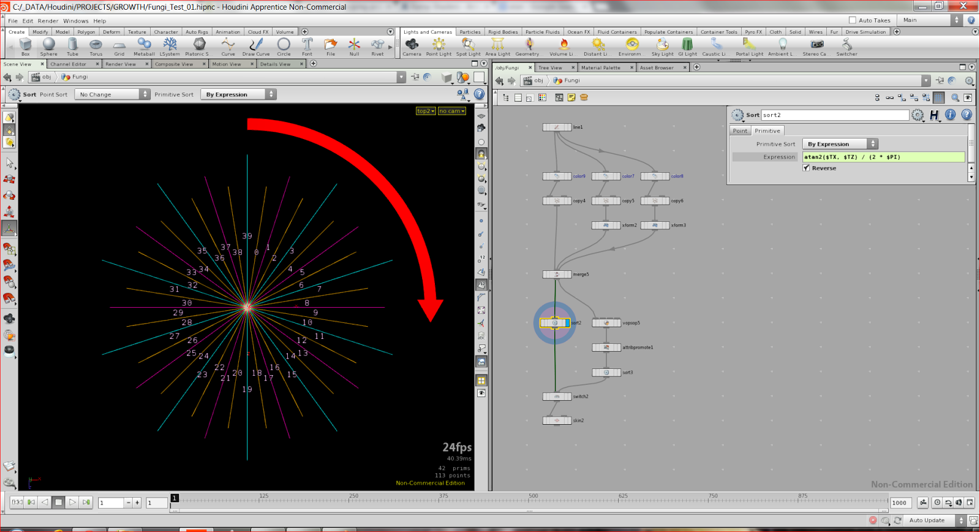Image resolution: width=980 pixels, height=532 pixels.
Task: Select the switch2 node
Action: tap(557, 397)
